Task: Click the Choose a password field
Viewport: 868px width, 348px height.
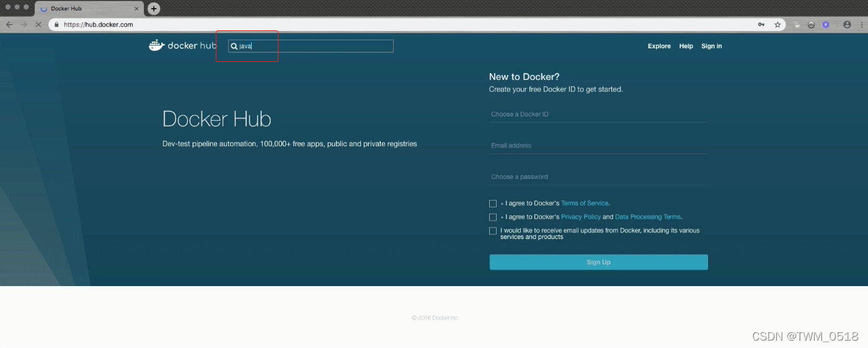Action: pos(598,176)
